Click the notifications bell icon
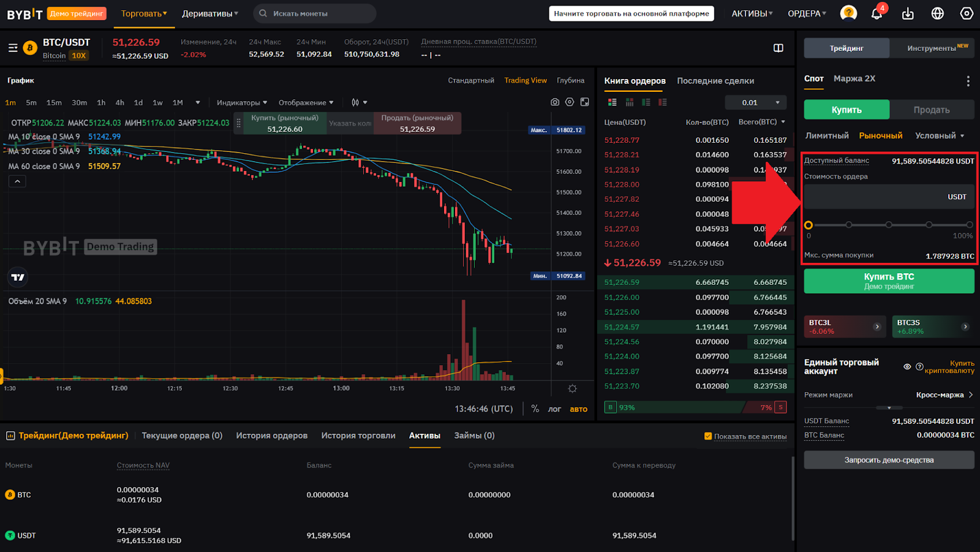Screen dimensions: 980x552 (x=876, y=13)
